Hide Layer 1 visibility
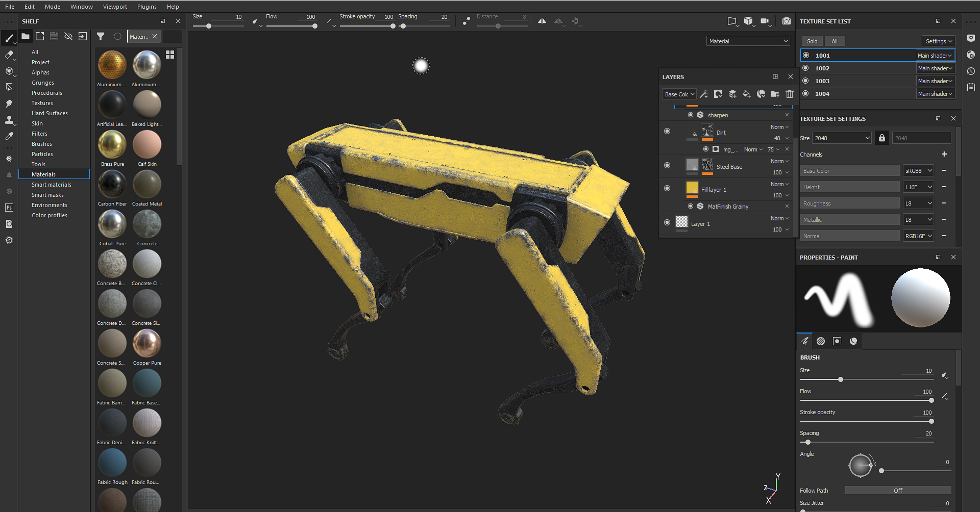The height and width of the screenshot is (512, 980). tap(667, 222)
